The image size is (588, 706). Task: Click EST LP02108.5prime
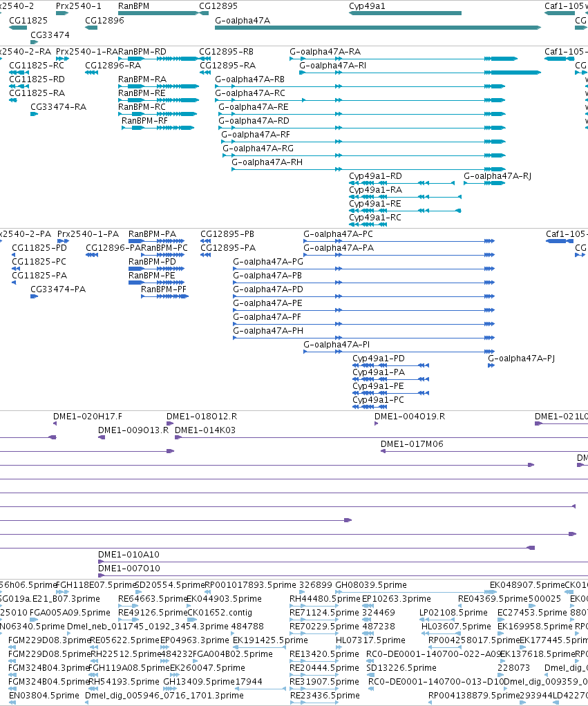453,613
